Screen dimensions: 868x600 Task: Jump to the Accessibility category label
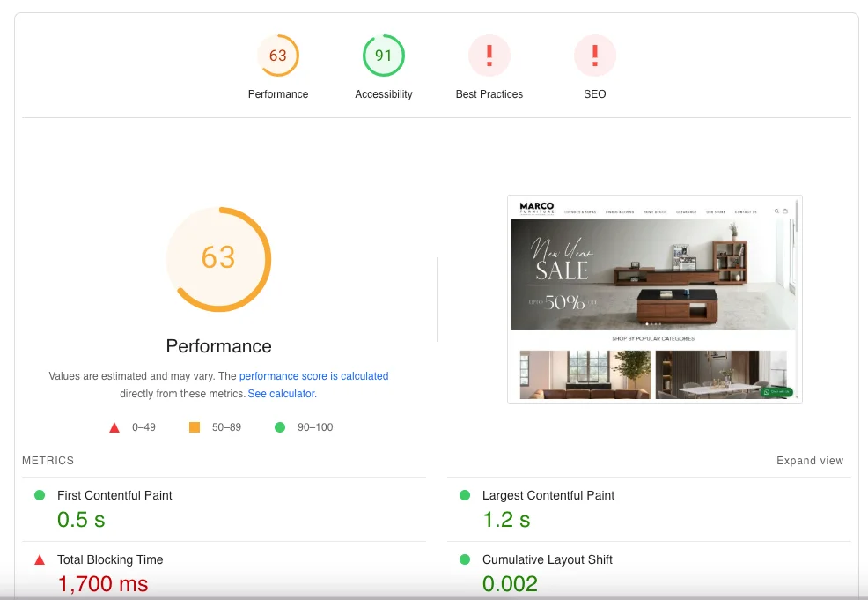pos(384,94)
